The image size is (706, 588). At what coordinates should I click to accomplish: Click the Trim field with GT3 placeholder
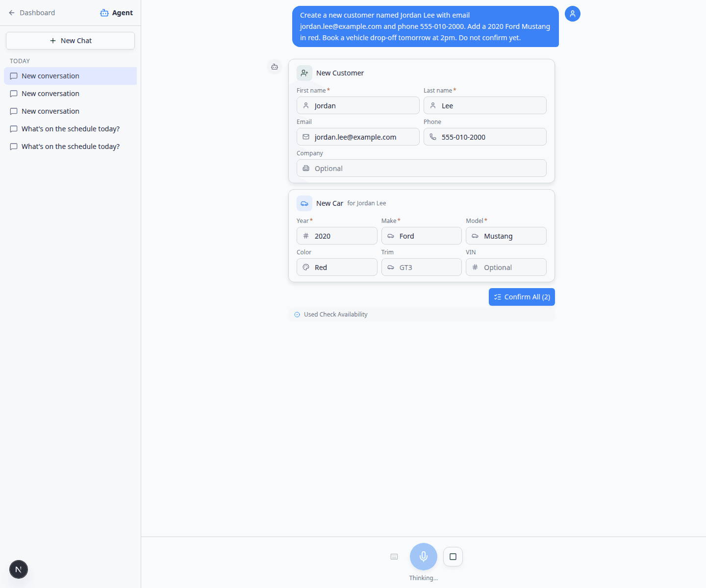pos(422,267)
